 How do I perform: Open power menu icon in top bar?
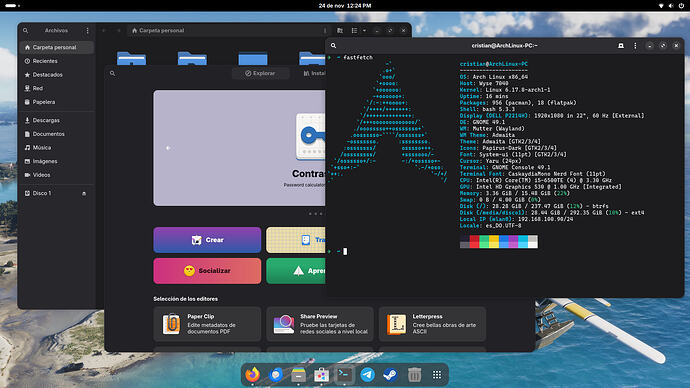point(681,6)
